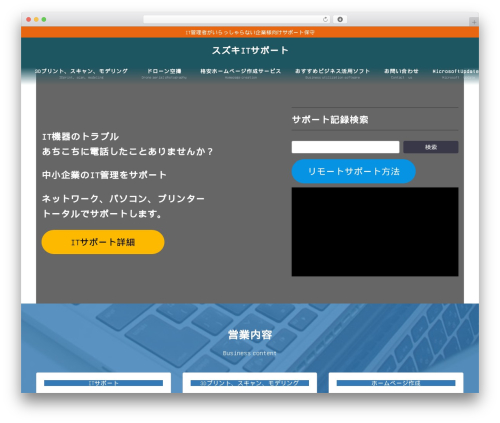
Task: Click the red window close button
Action: pos(29,20)
